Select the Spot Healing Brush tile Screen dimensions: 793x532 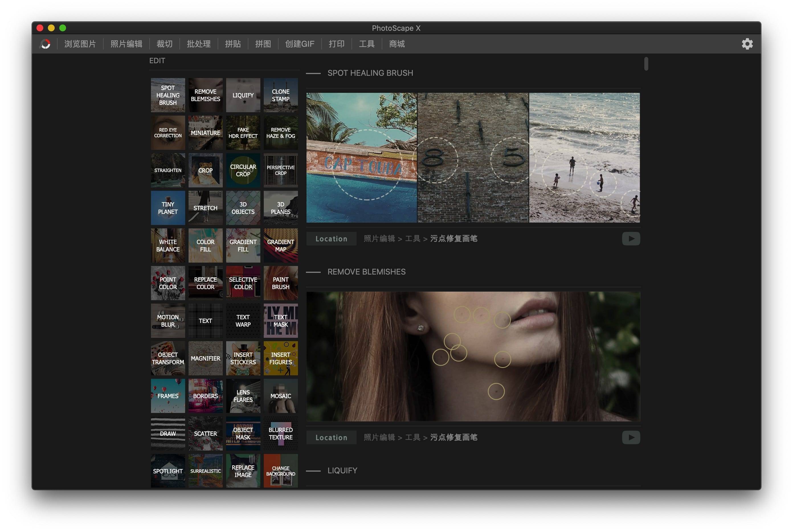coord(167,95)
